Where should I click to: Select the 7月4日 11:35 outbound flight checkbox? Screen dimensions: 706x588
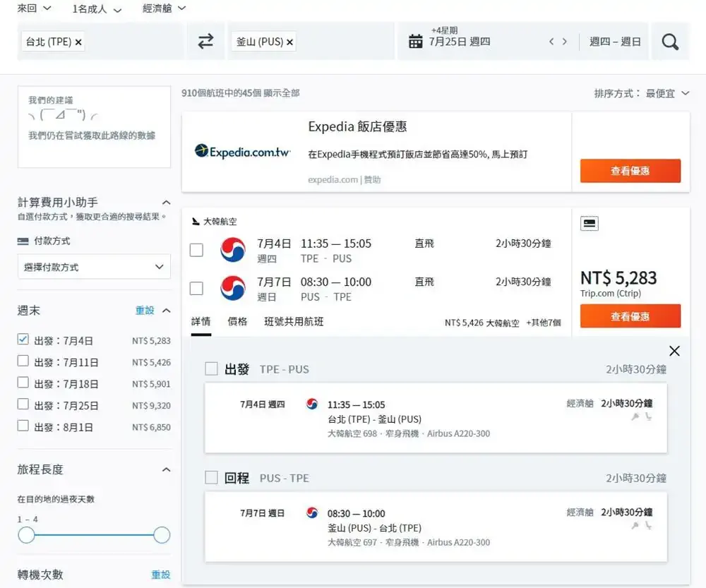point(196,250)
